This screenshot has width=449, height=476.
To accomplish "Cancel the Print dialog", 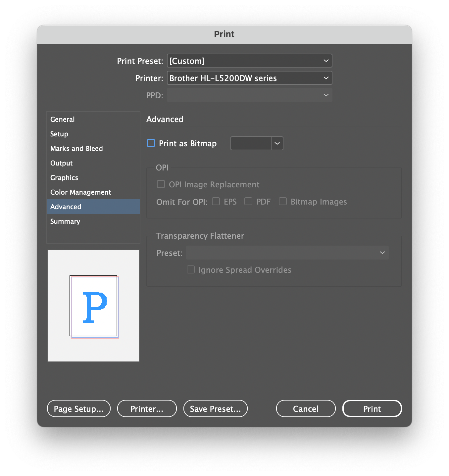I will pos(306,408).
